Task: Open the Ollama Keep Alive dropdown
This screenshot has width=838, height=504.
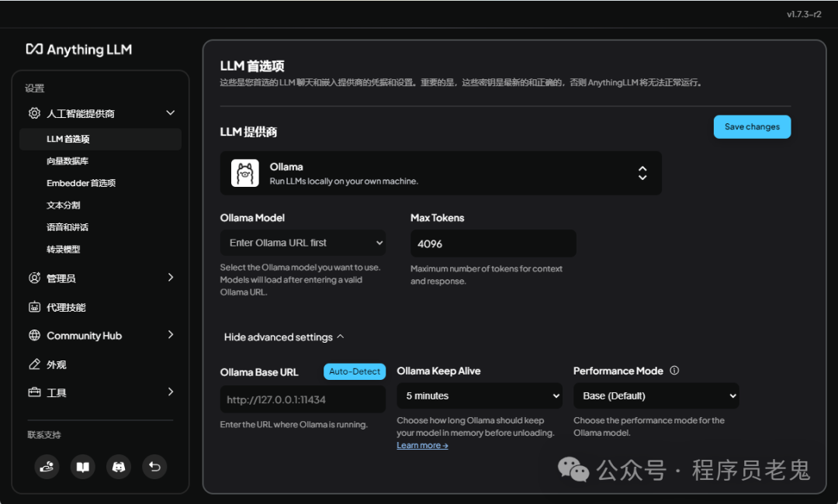Action: click(480, 395)
